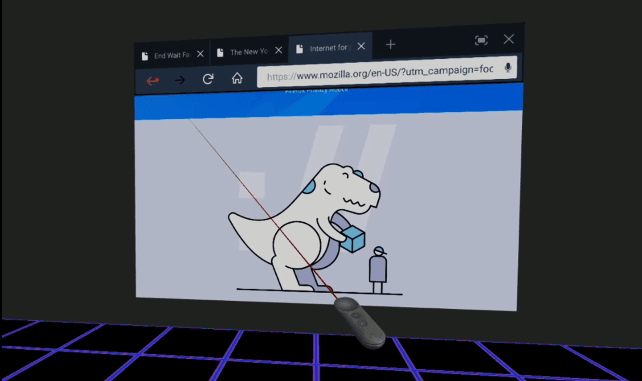Reload the current page
The width and height of the screenshot is (642, 381).
click(208, 79)
